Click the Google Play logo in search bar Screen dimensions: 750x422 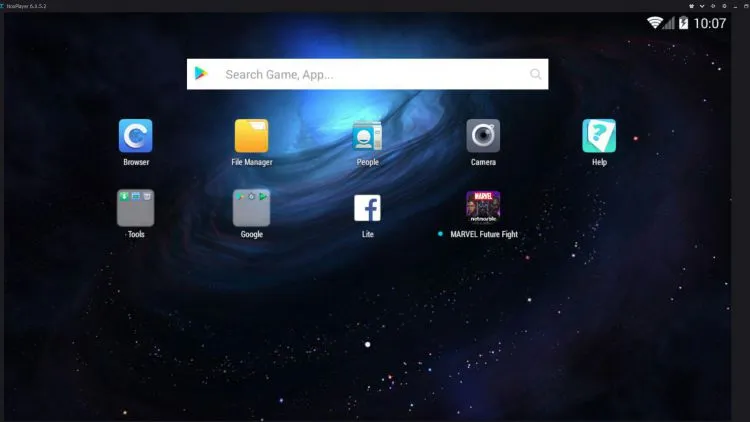coord(201,73)
